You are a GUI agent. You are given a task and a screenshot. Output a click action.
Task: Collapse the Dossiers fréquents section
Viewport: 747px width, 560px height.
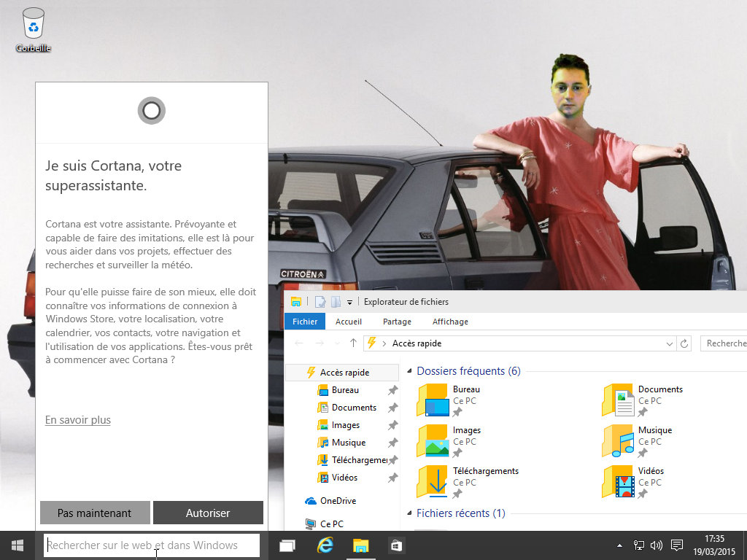pyautogui.click(x=410, y=371)
